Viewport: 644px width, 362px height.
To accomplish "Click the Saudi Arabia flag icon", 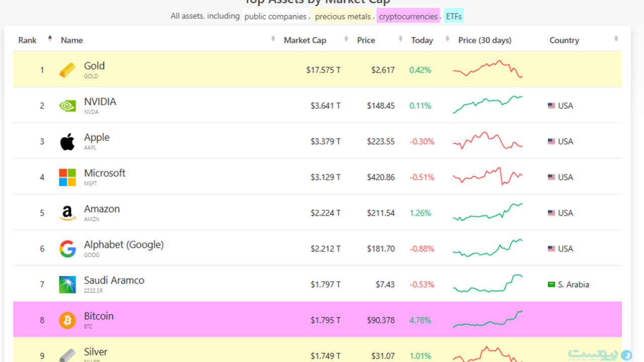I will pyautogui.click(x=551, y=284).
